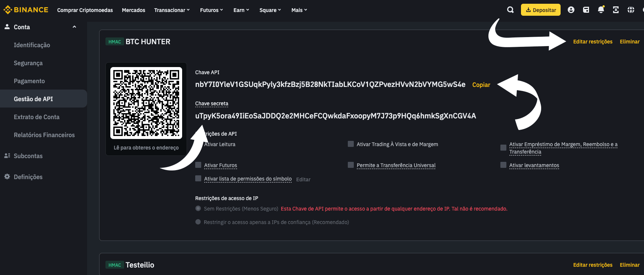This screenshot has height=275, width=644.
Task: Click the Binance logo
Action: tap(26, 10)
